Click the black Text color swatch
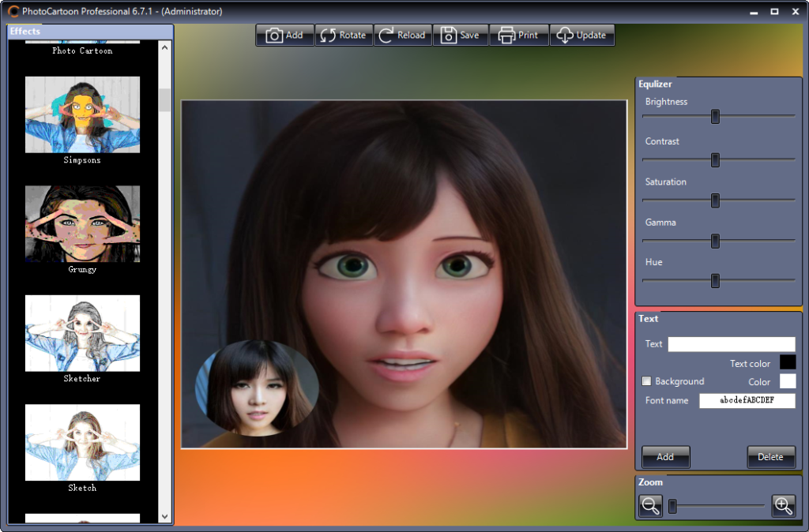The height and width of the screenshot is (532, 809). (786, 362)
